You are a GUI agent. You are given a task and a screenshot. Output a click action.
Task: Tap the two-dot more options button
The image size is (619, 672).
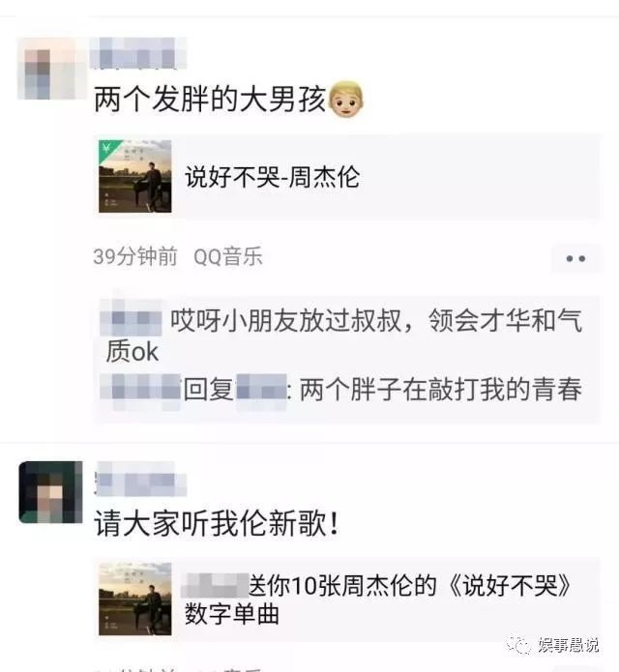pyautogui.click(x=575, y=258)
